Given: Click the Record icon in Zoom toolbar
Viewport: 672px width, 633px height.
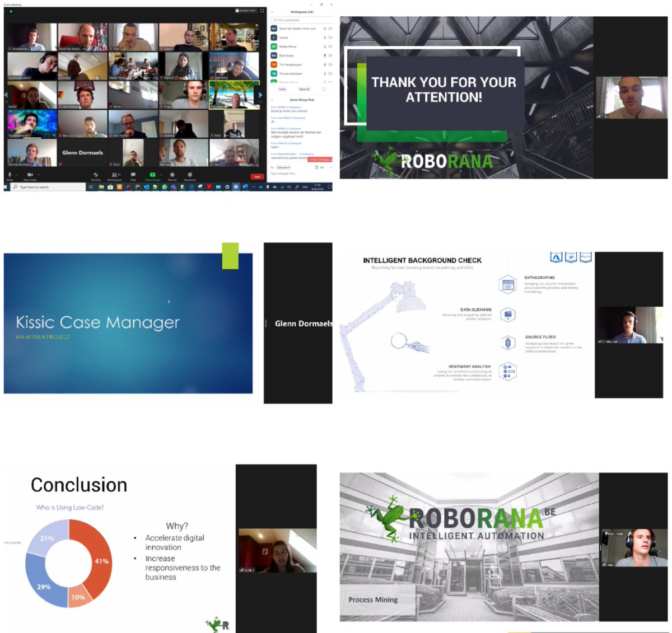Looking at the screenshot, I should [172, 175].
